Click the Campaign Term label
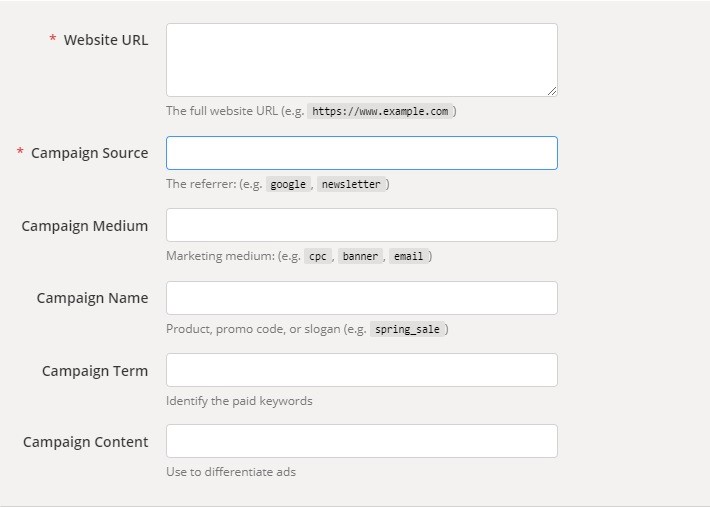The height and width of the screenshot is (507, 710). [x=95, y=371]
